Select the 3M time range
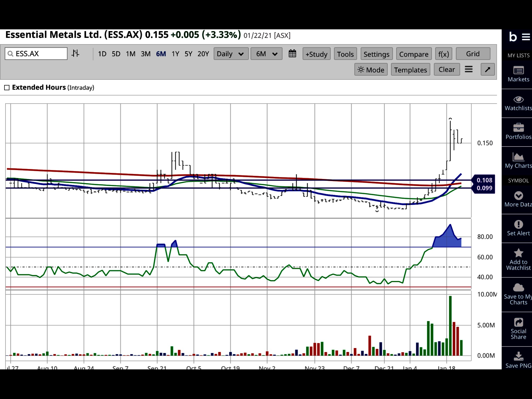The width and height of the screenshot is (532, 399). point(145,54)
